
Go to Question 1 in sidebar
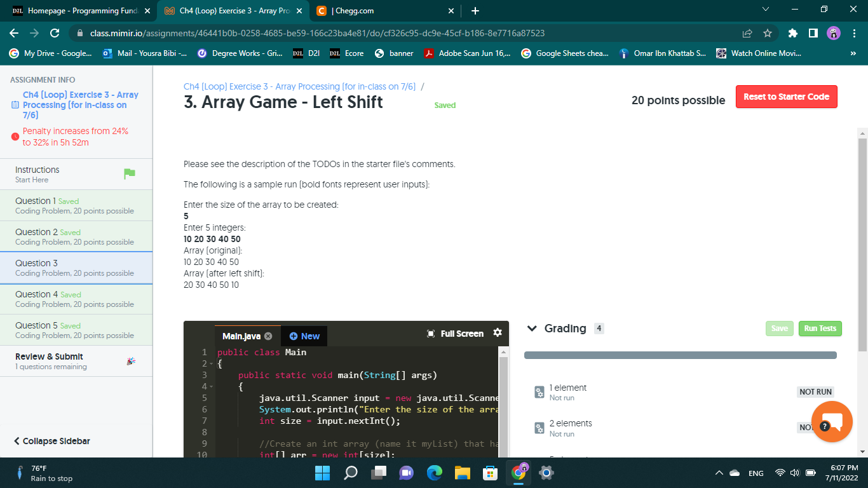tap(76, 205)
